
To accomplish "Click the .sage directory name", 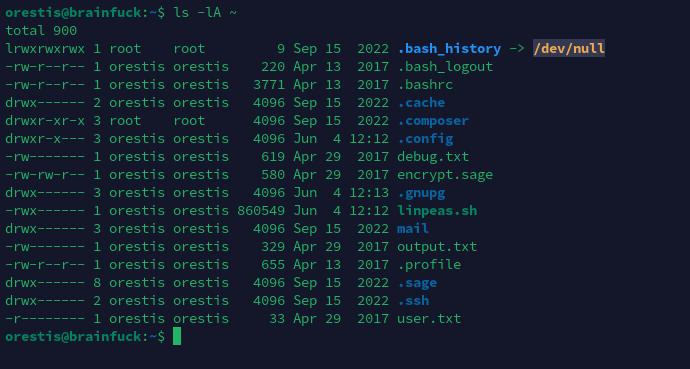I will (417, 283).
